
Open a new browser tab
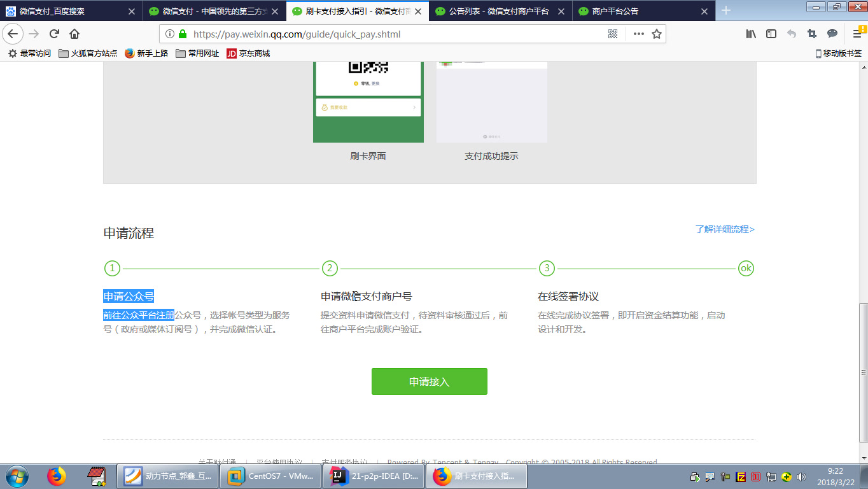tap(726, 11)
